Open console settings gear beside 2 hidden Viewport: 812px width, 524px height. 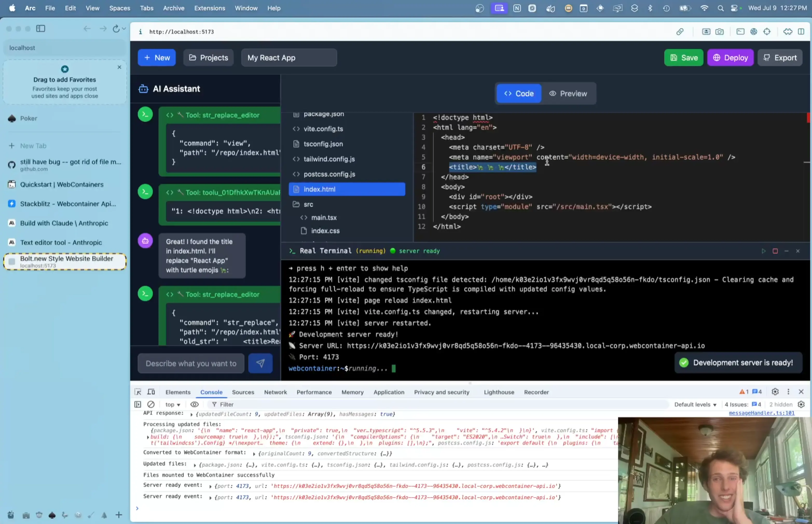801,404
